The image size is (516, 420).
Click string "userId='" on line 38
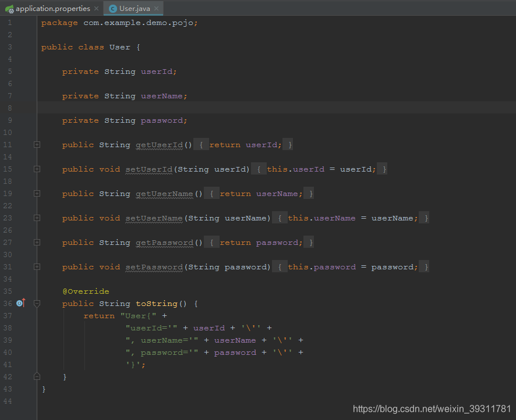coord(151,328)
